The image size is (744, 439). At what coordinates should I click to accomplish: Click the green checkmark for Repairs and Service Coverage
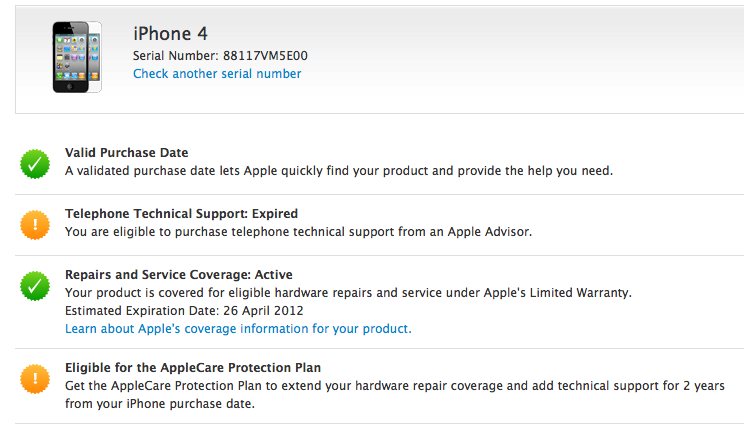tap(35, 286)
